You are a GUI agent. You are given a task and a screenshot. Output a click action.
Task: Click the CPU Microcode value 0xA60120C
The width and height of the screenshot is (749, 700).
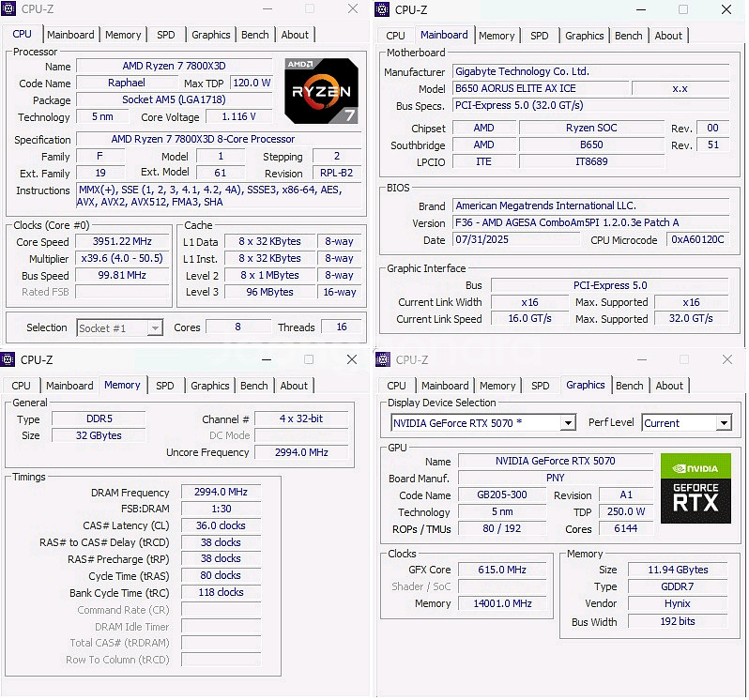pos(698,239)
